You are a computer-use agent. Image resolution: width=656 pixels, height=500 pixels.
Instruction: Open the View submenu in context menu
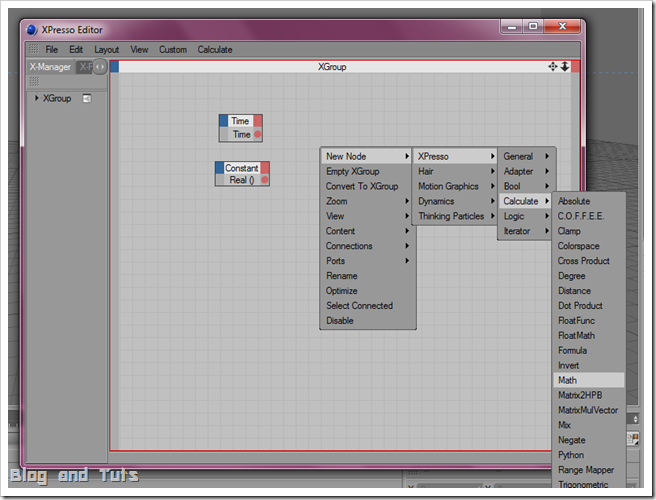(367, 216)
